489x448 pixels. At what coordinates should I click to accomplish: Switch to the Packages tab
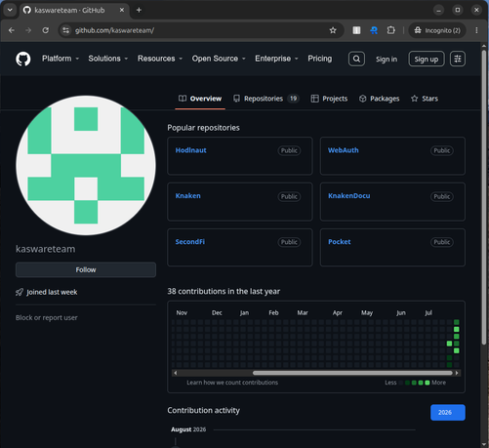pos(379,99)
